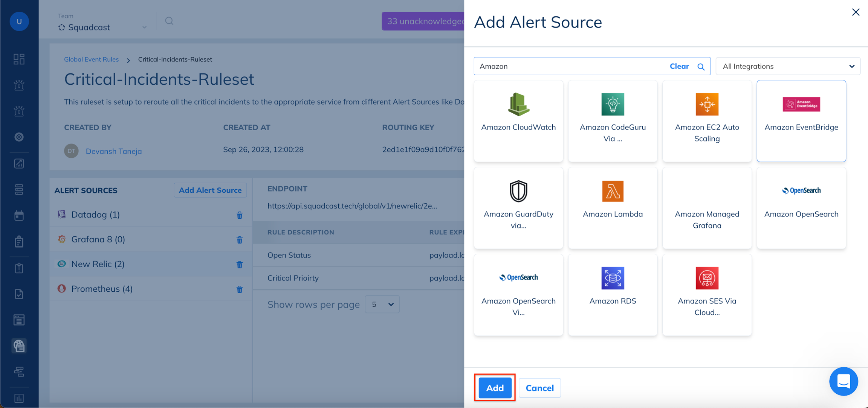868x408 pixels.
Task: Open global search magnifier in header
Action: (x=169, y=21)
